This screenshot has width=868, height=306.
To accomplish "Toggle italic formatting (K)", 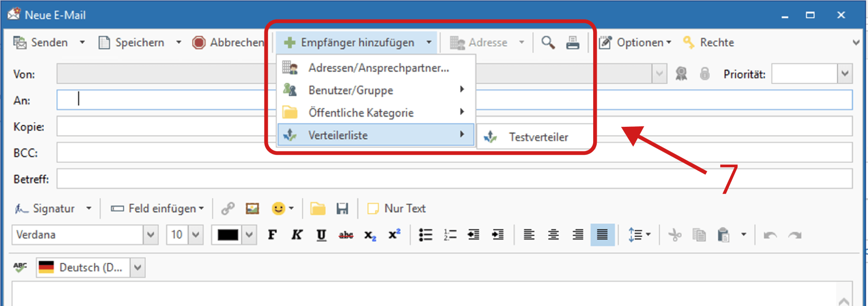I will point(297,235).
